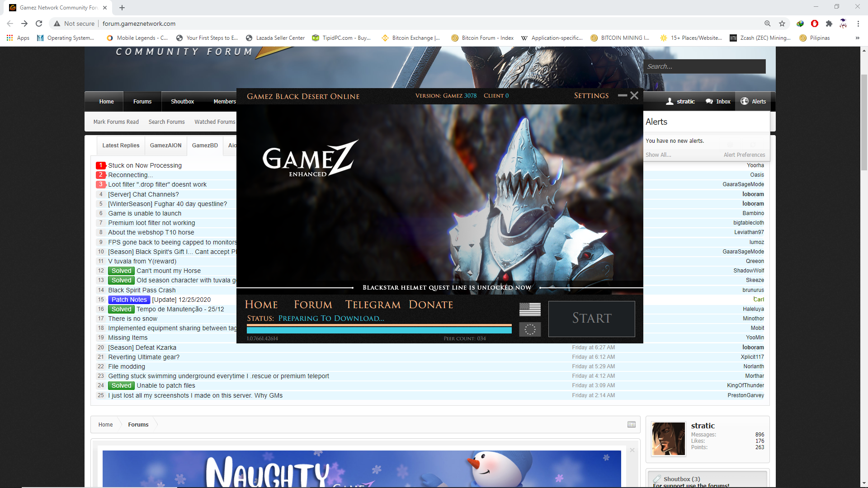Select the EU flag region icon in launcher

click(x=530, y=329)
